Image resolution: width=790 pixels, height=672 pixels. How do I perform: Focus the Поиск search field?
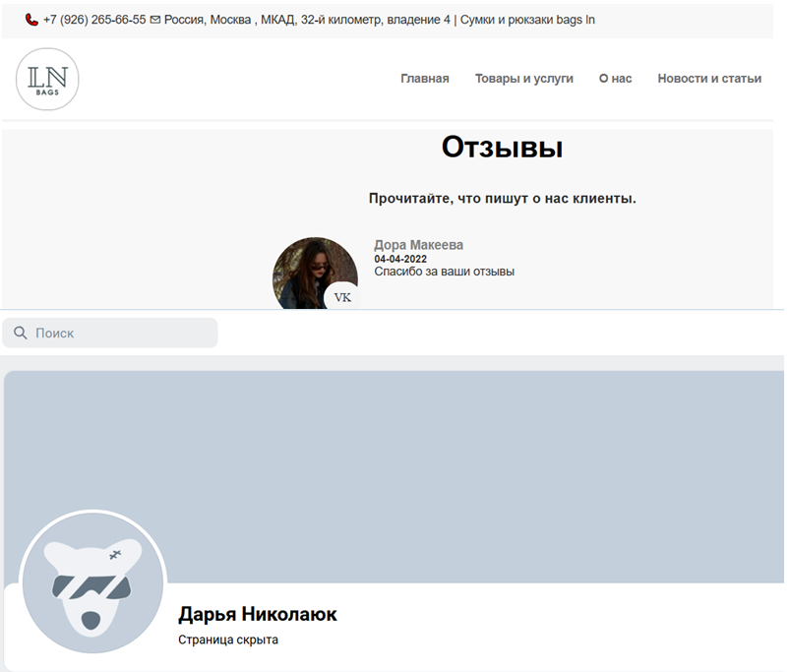[x=118, y=334]
